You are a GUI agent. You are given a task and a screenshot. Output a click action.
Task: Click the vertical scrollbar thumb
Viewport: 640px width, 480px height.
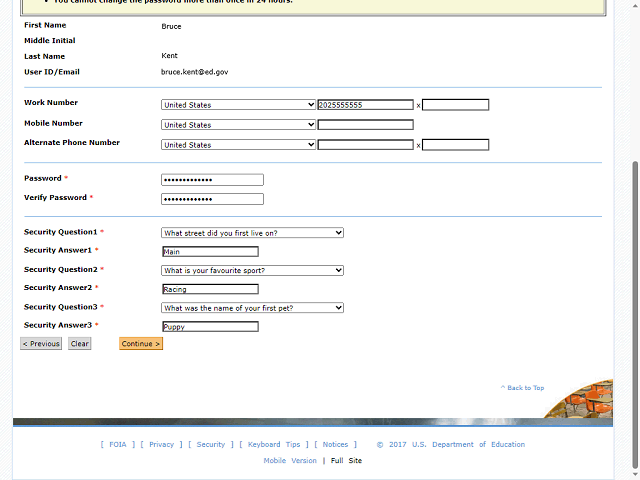point(635,314)
